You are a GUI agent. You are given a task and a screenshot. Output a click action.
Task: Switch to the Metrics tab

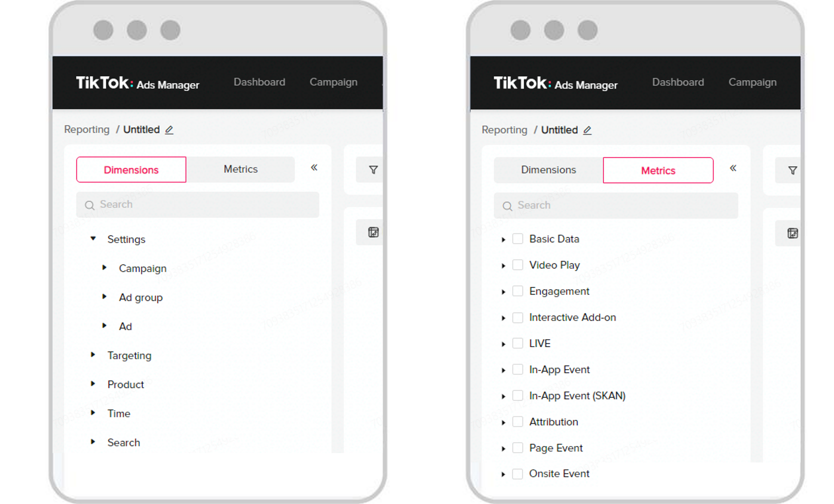click(240, 169)
